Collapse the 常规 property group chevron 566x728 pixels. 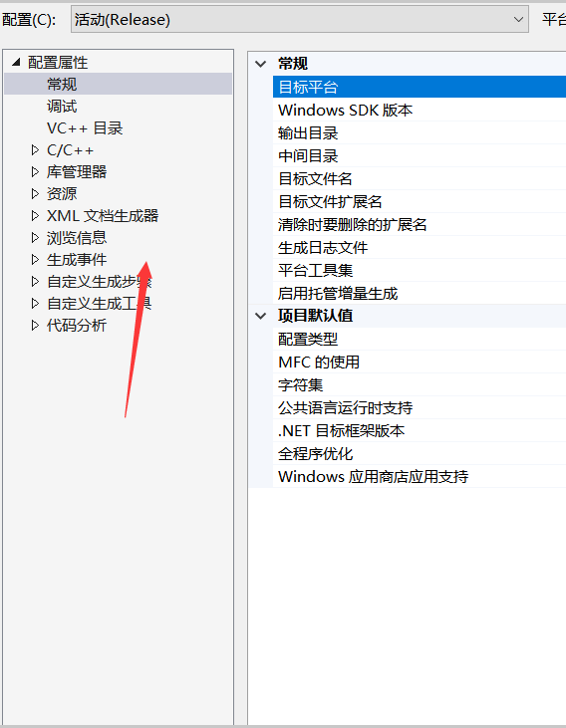[x=261, y=64]
